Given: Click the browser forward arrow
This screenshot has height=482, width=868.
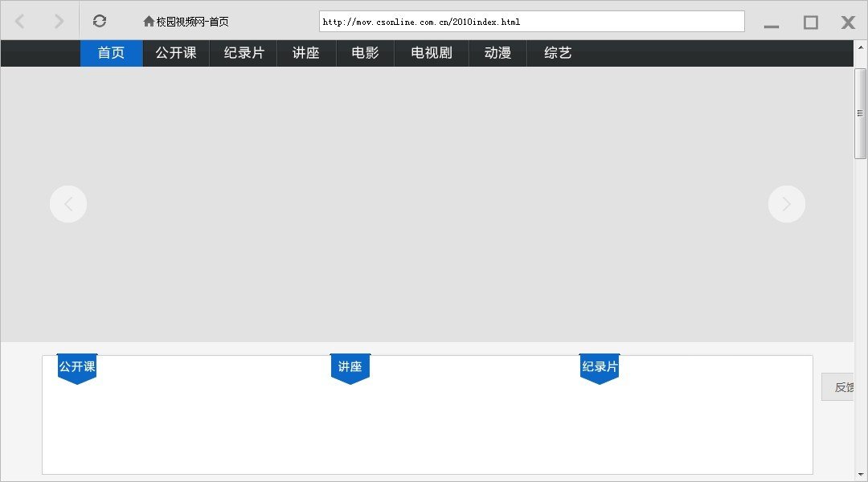Looking at the screenshot, I should tap(59, 22).
